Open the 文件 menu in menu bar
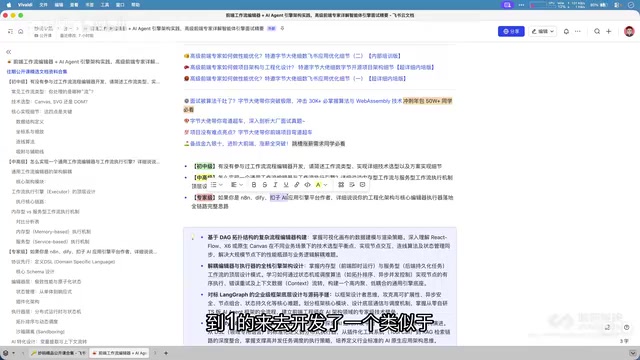This screenshot has height=360, width=640. click(43, 5)
